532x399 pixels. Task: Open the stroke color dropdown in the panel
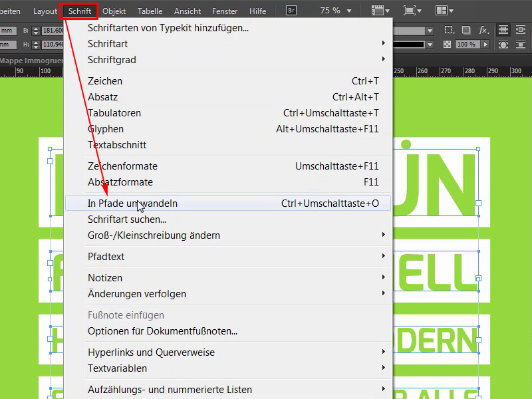(429, 45)
